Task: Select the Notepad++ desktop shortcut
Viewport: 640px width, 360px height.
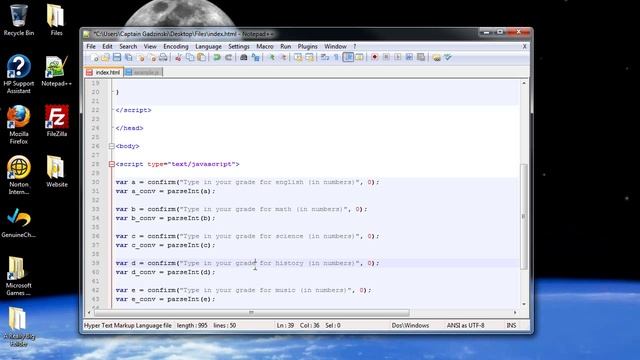Action: pyautogui.click(x=56, y=71)
